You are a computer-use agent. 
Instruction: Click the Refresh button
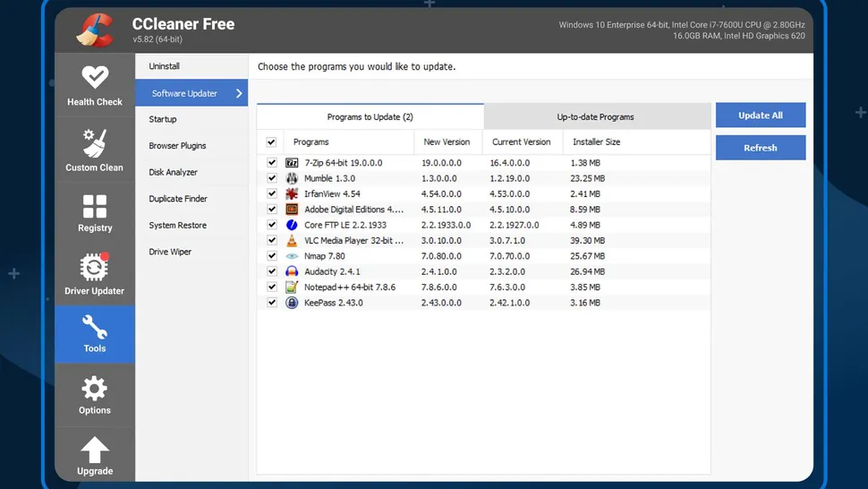click(760, 148)
